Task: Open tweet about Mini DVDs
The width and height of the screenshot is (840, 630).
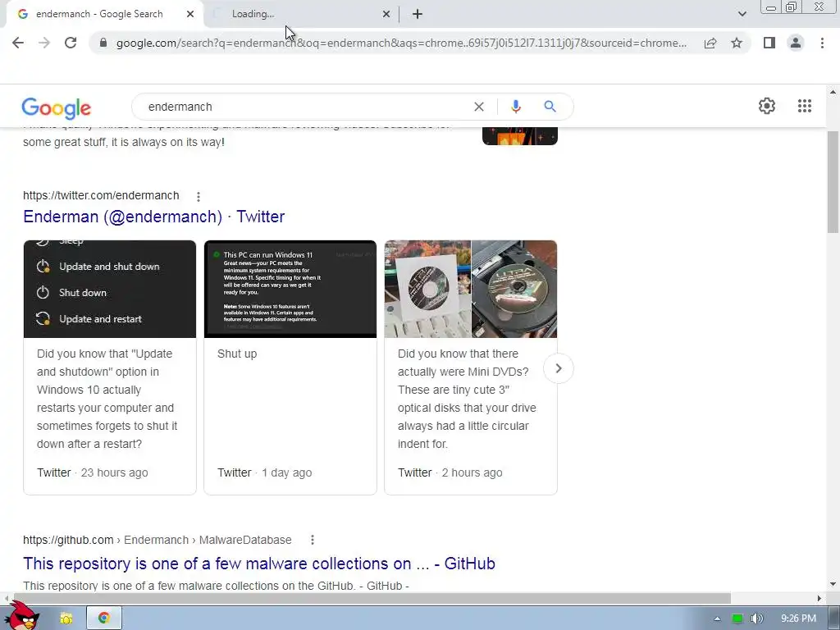Action: click(467, 399)
